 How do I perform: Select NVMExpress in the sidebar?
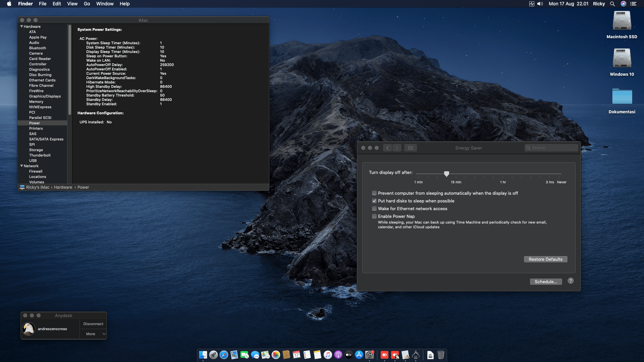point(40,107)
